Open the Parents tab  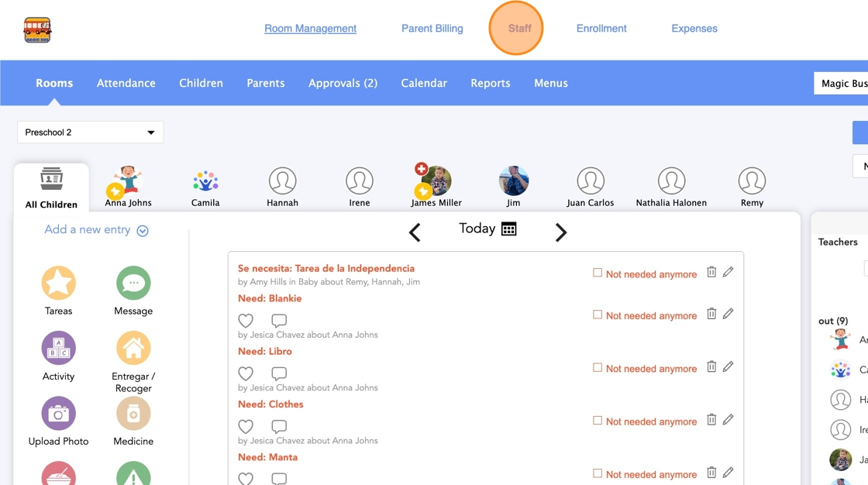click(266, 83)
